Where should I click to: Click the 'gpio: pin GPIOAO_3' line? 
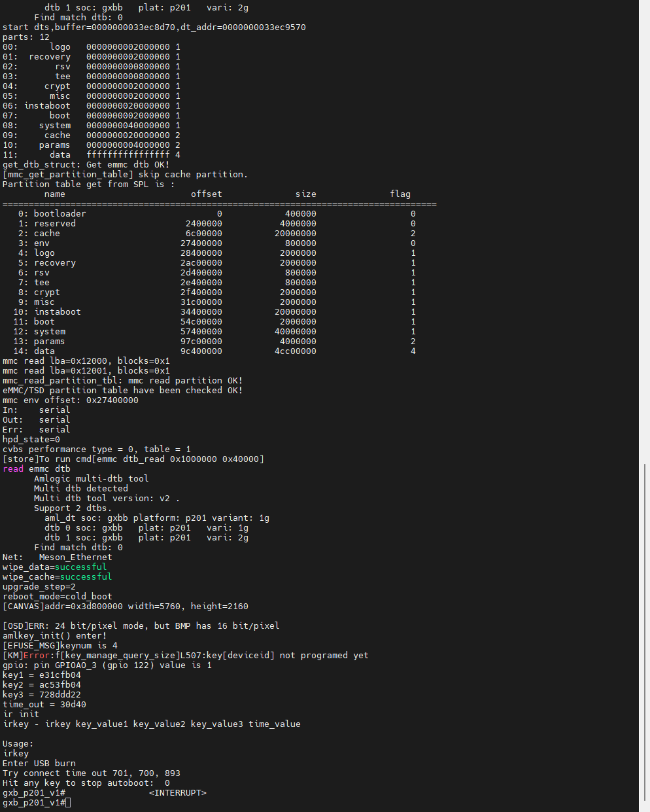click(107, 665)
